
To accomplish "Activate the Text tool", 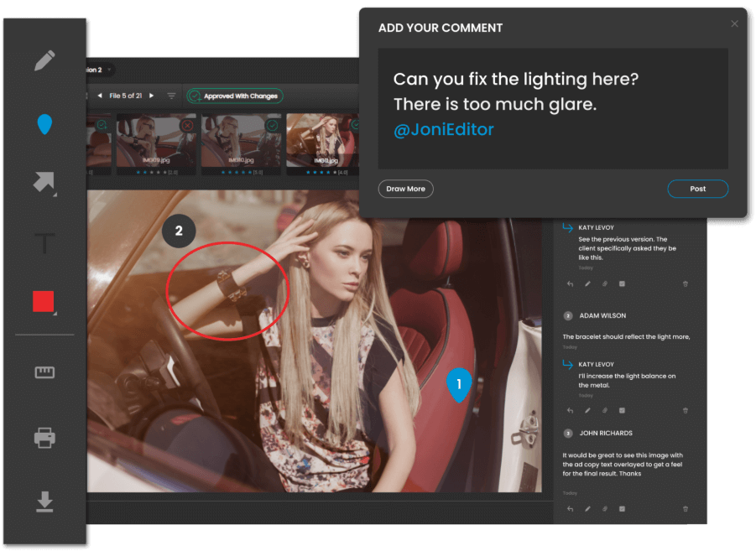I will coord(44,244).
